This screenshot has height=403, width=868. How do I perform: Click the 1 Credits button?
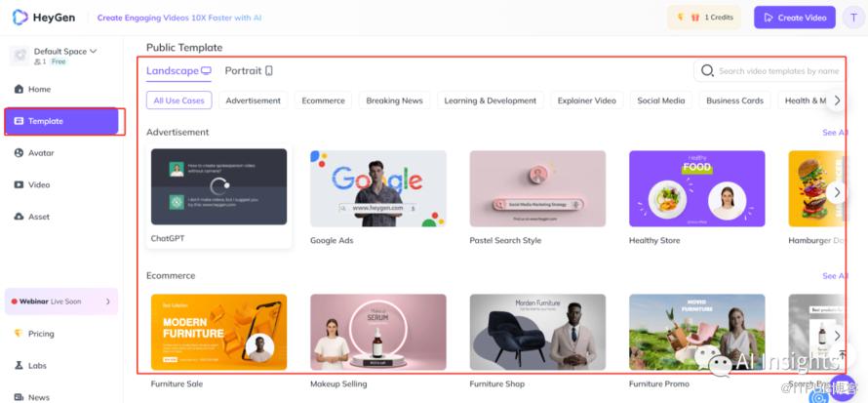(704, 18)
